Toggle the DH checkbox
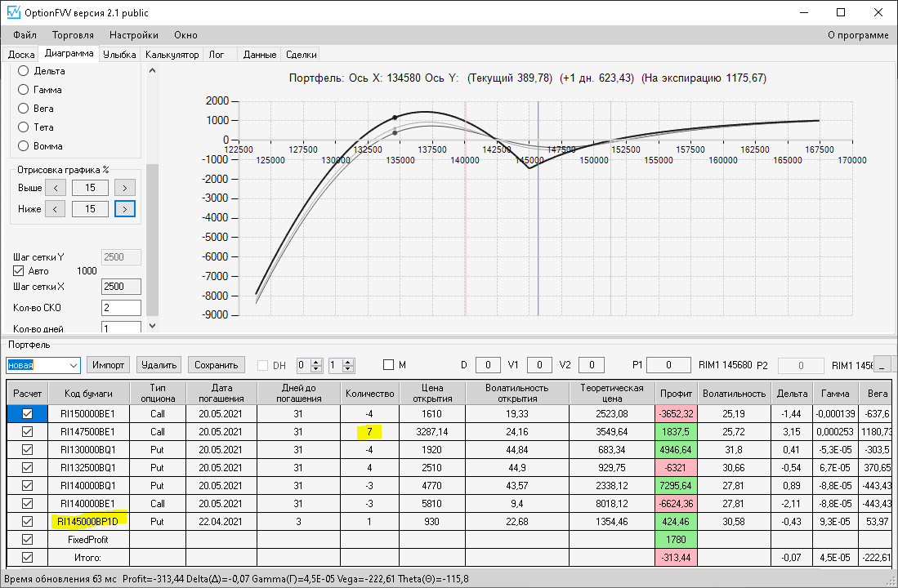 (263, 365)
